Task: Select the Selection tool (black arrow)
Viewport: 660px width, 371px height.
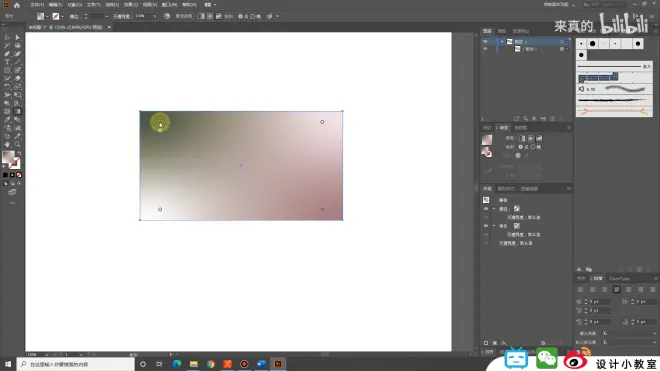Action: pyautogui.click(x=7, y=37)
